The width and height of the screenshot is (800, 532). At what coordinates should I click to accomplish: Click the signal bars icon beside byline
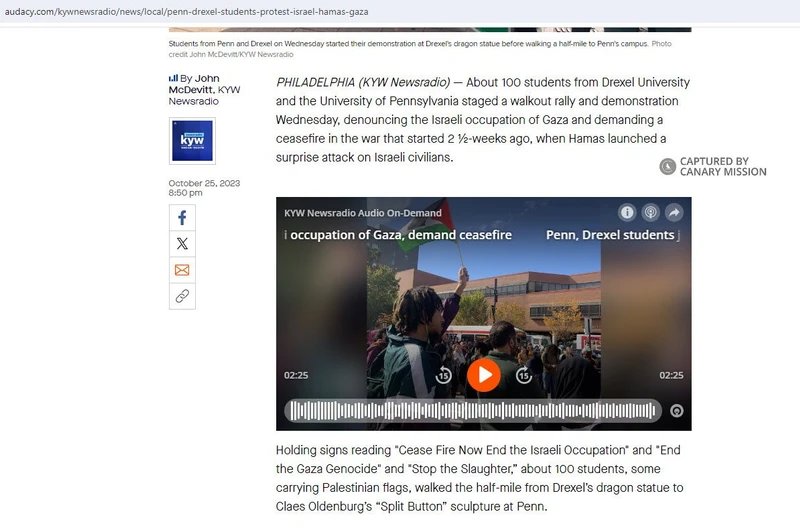point(173,78)
